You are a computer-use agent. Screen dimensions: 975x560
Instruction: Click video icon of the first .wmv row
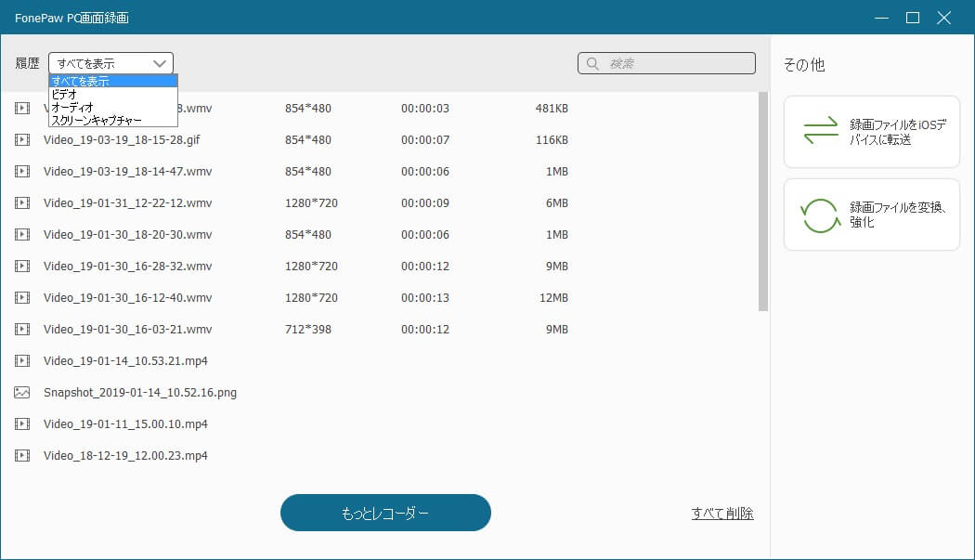pos(22,109)
